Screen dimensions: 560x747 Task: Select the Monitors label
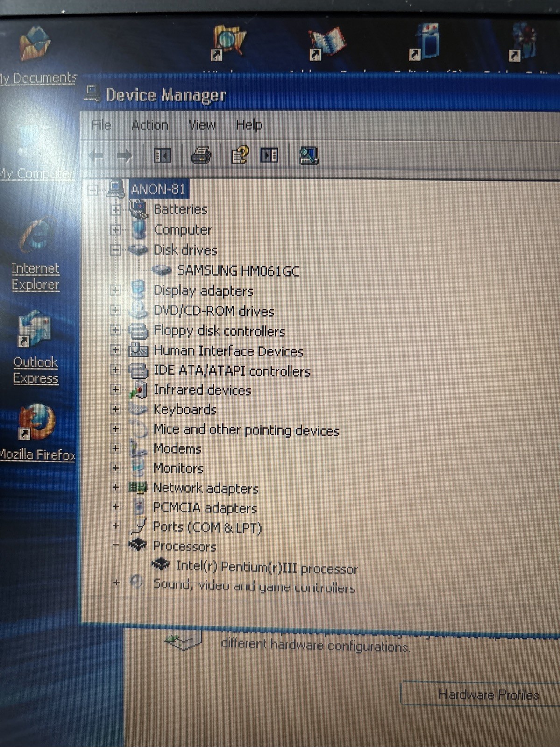click(x=178, y=468)
